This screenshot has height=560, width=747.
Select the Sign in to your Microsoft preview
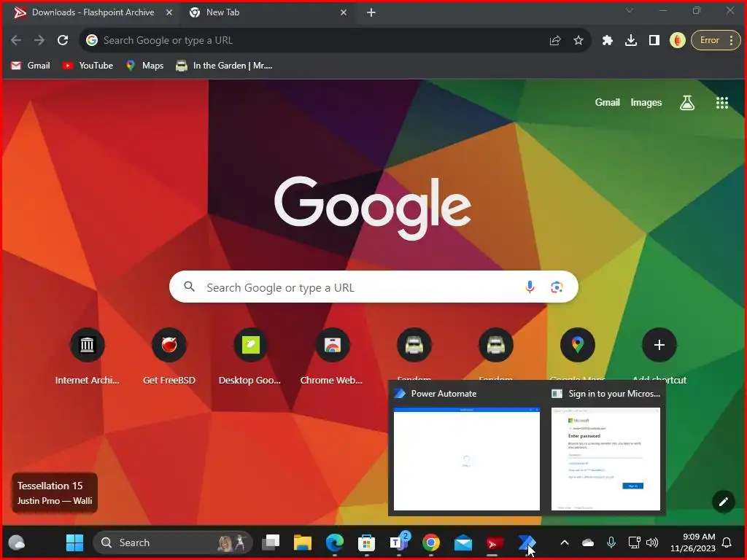(605, 451)
